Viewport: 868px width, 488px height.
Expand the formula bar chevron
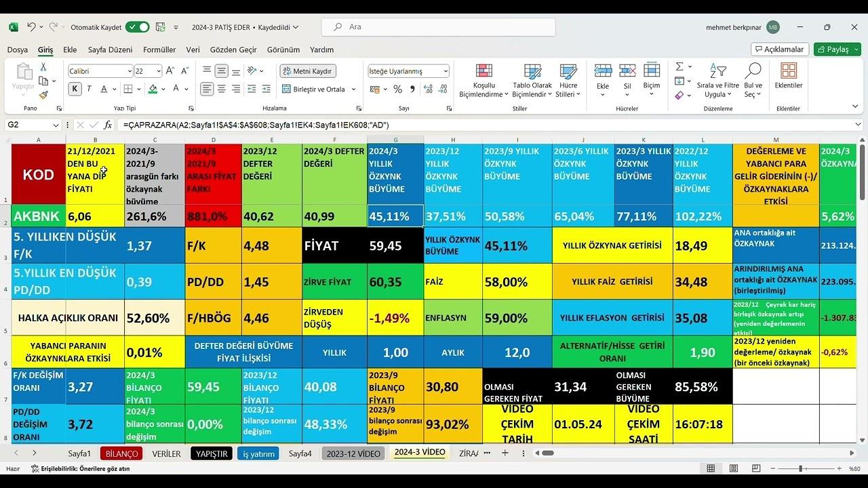coord(858,125)
